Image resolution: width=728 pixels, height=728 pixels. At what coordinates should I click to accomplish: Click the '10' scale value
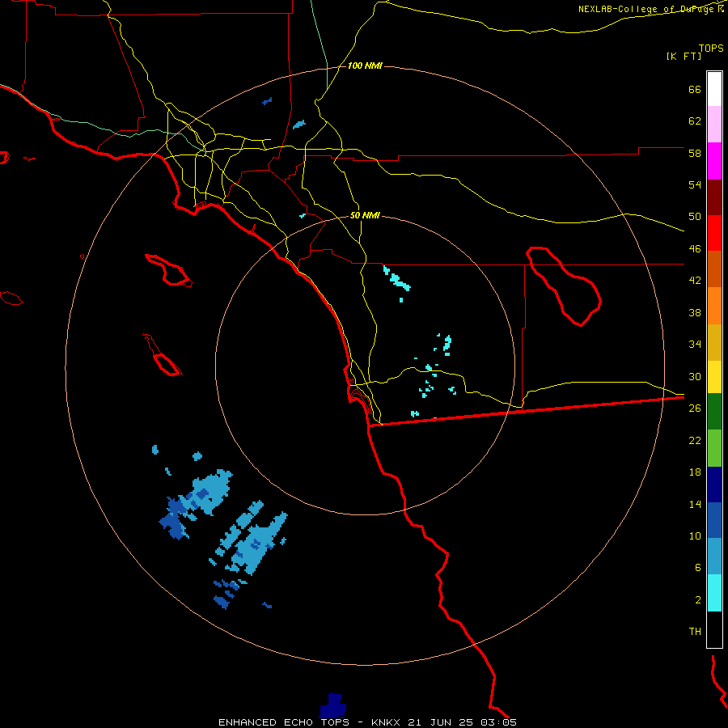tap(695, 535)
